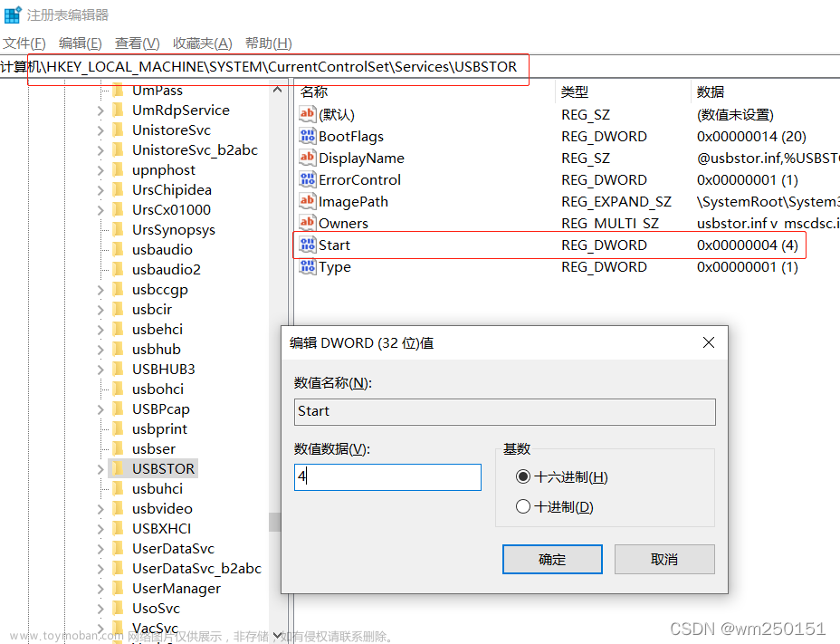Cancel the dialog with 取消 button

664,559
